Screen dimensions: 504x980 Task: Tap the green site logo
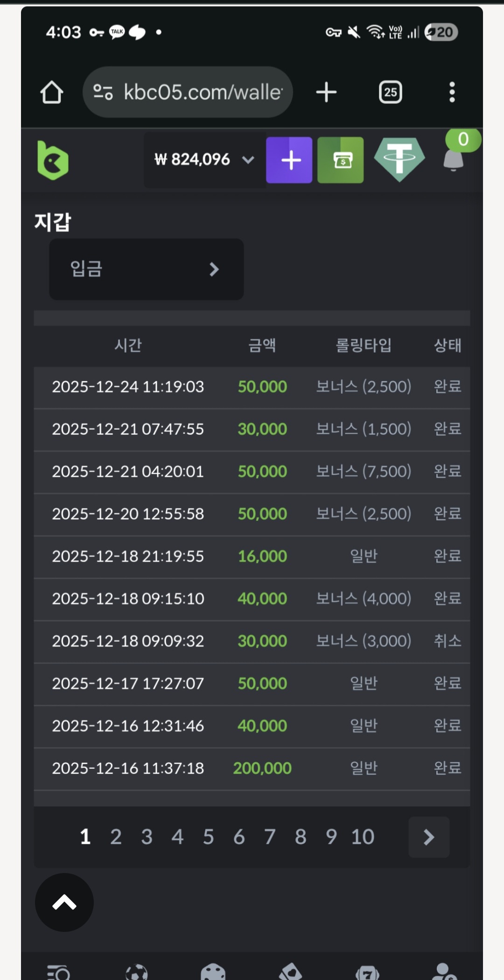point(53,160)
